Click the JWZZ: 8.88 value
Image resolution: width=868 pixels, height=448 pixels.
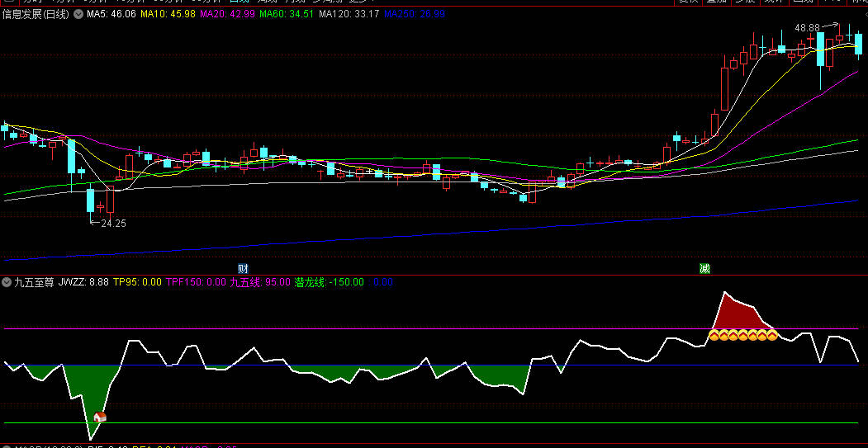83,282
